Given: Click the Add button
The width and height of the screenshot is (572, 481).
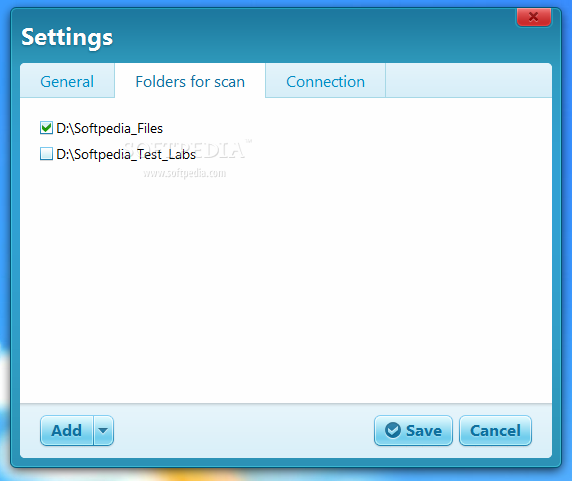Looking at the screenshot, I should [x=67, y=430].
